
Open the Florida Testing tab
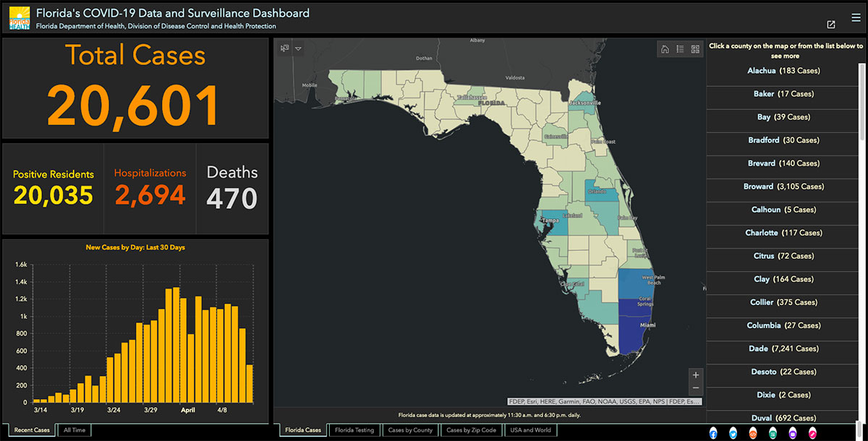coord(354,430)
